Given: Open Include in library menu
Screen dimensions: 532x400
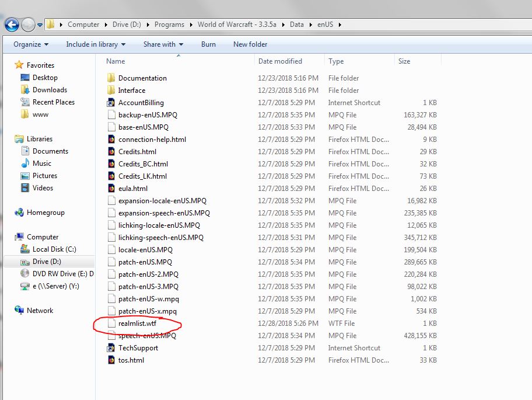Looking at the screenshot, I should click(x=96, y=44).
